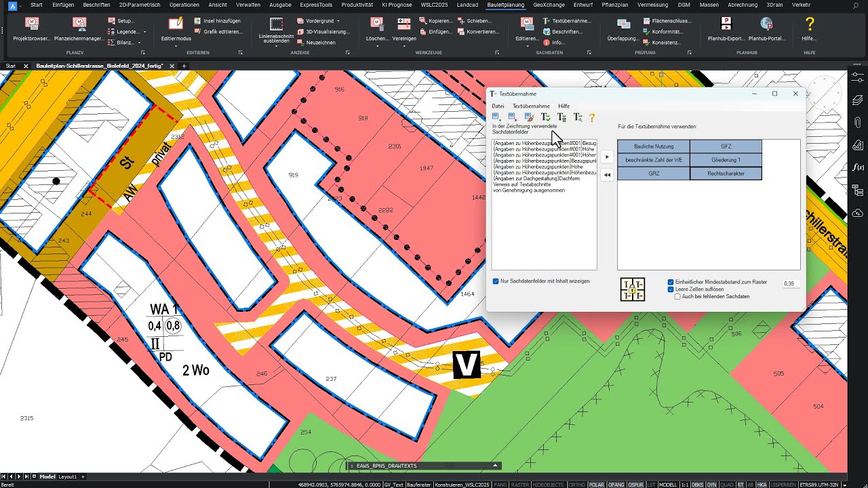868x488 pixels.
Task: Expand the Prüfung panel launcher arrow
Action: click(x=689, y=52)
